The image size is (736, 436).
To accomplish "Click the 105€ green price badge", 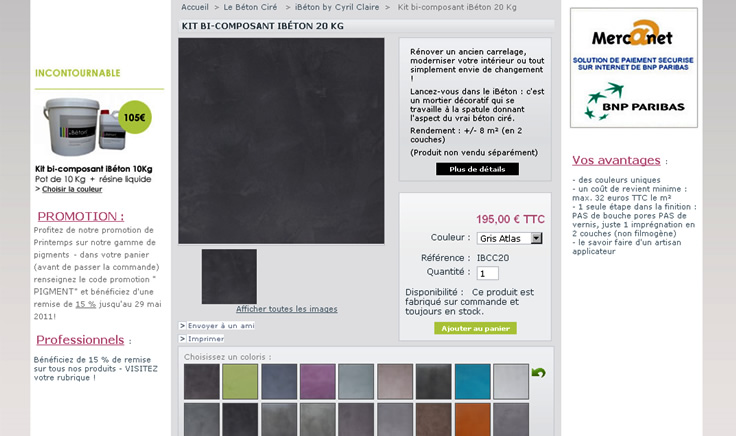I will (x=135, y=117).
